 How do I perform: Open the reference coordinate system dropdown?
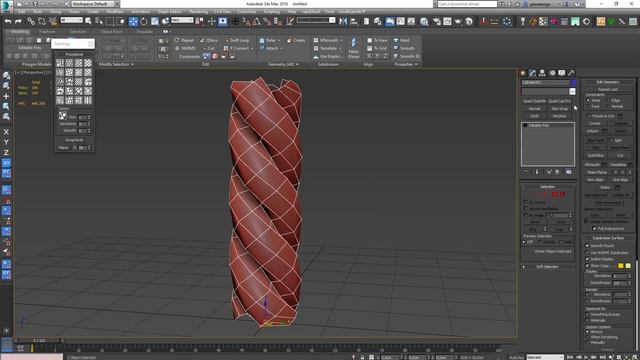coord(182,20)
